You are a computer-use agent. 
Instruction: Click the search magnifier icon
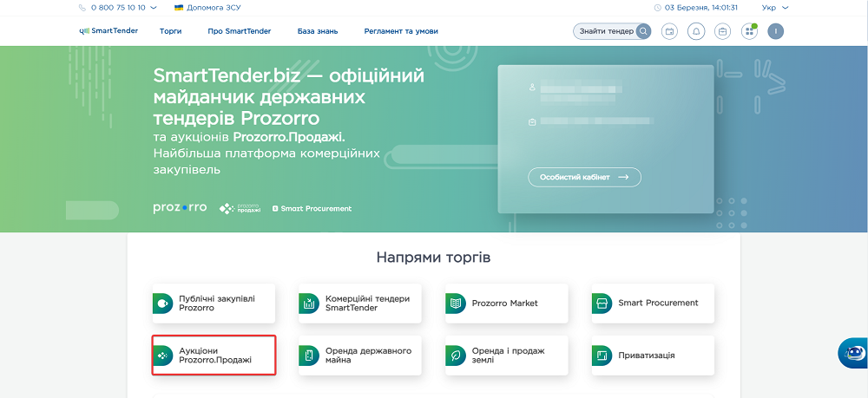(643, 31)
